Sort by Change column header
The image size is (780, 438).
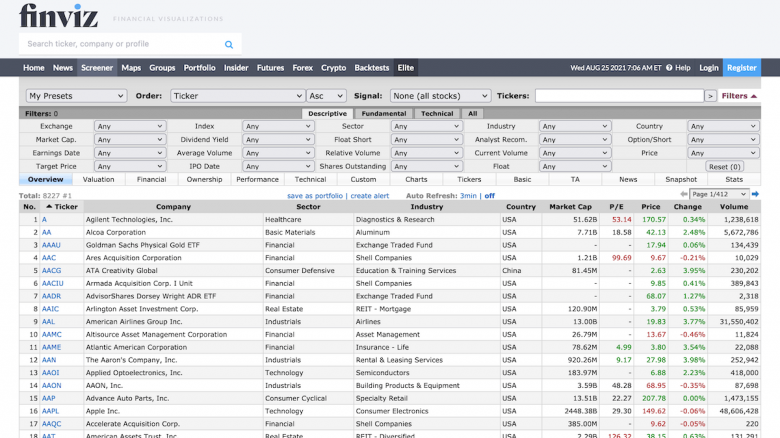coord(687,207)
